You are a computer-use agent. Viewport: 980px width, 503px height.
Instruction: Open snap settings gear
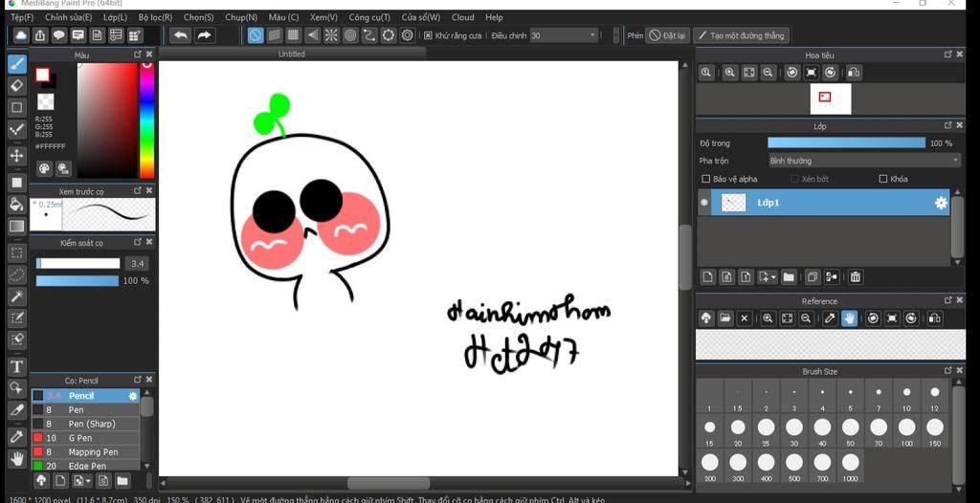pyautogui.click(x=408, y=35)
